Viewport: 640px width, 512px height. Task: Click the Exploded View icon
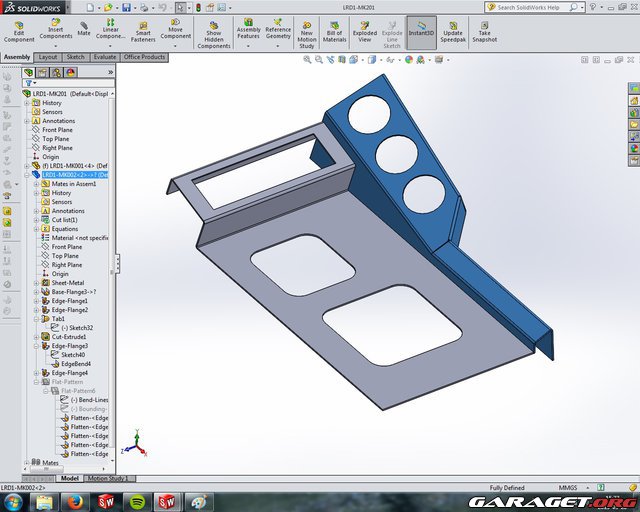coord(365,30)
